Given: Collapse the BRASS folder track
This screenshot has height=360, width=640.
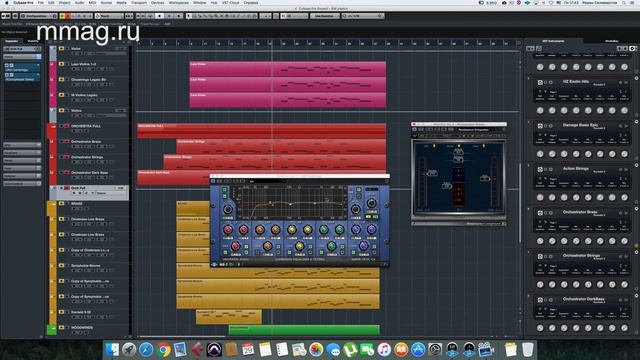Looking at the screenshot, I should pyautogui.click(x=53, y=204).
